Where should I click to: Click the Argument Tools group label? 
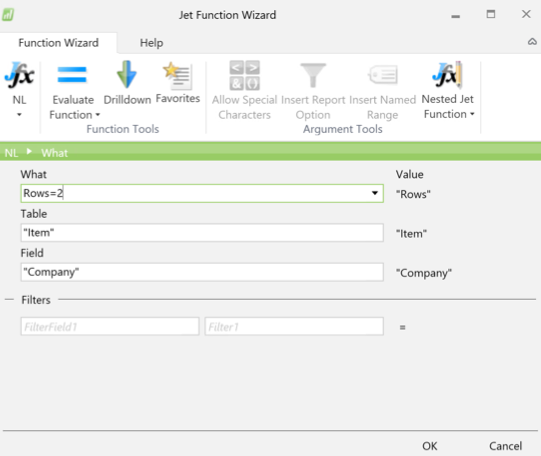[x=343, y=129]
